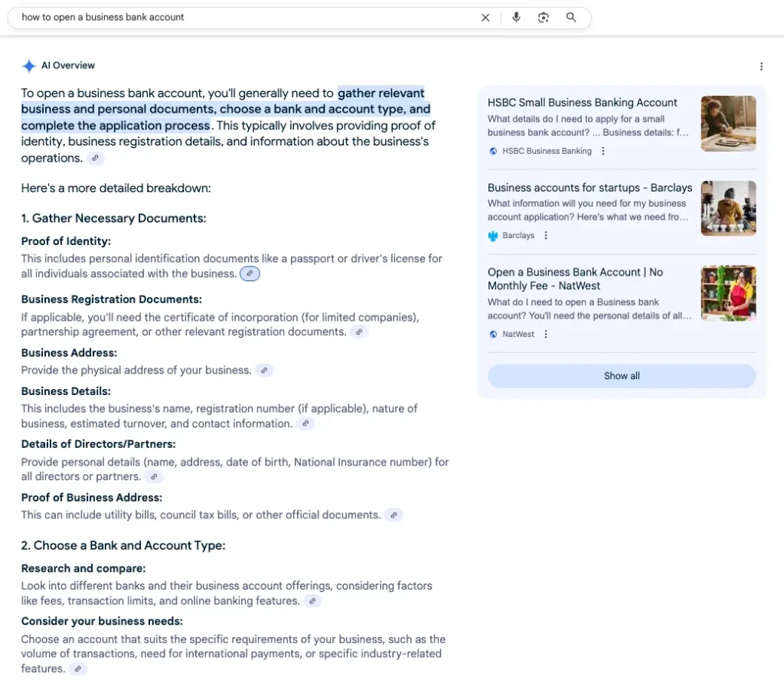This screenshot has width=784, height=683.
Task: Submit the query with the magnifying glass icon
Action: (x=570, y=18)
